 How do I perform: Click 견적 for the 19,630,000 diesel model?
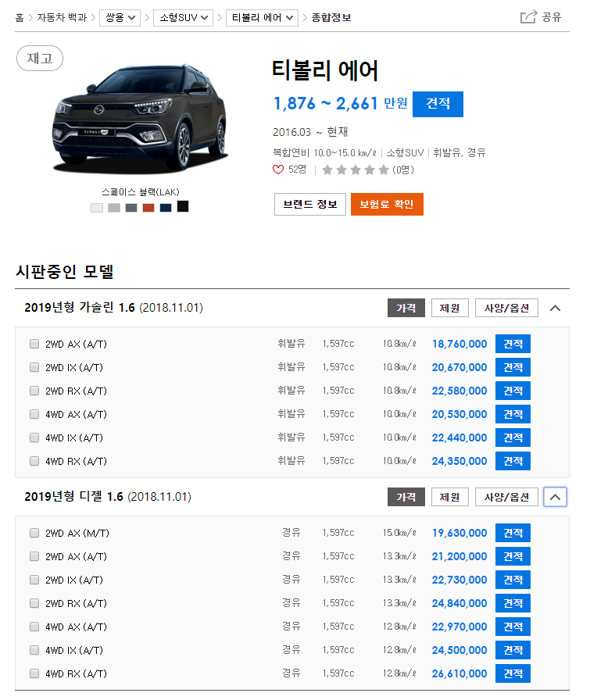click(513, 533)
